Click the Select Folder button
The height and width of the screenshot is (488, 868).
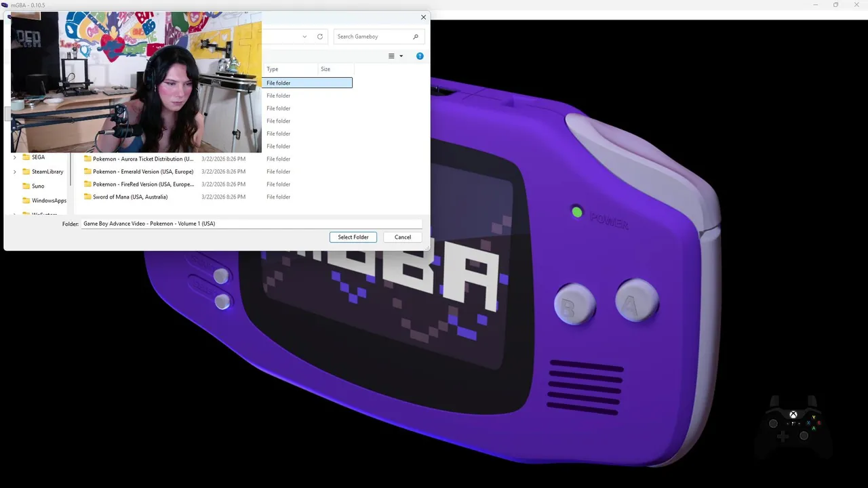pyautogui.click(x=353, y=237)
